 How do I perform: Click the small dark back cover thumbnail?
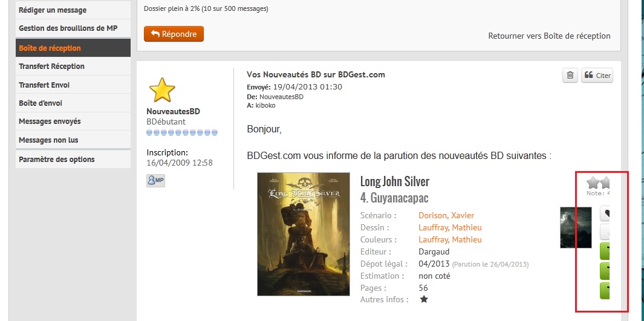(576, 227)
